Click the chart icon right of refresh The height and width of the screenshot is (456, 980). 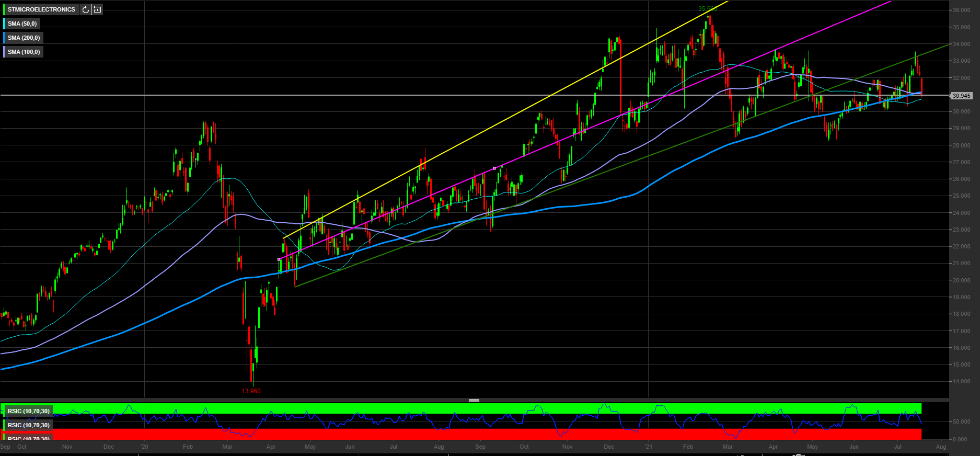tap(97, 9)
